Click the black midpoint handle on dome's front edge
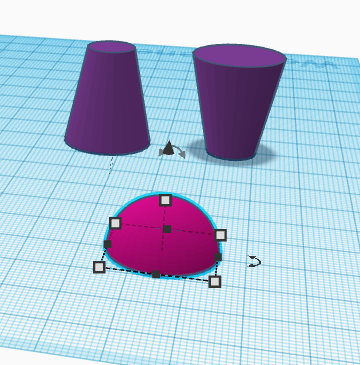Image resolution: width=360 pixels, height=365 pixels. click(156, 274)
